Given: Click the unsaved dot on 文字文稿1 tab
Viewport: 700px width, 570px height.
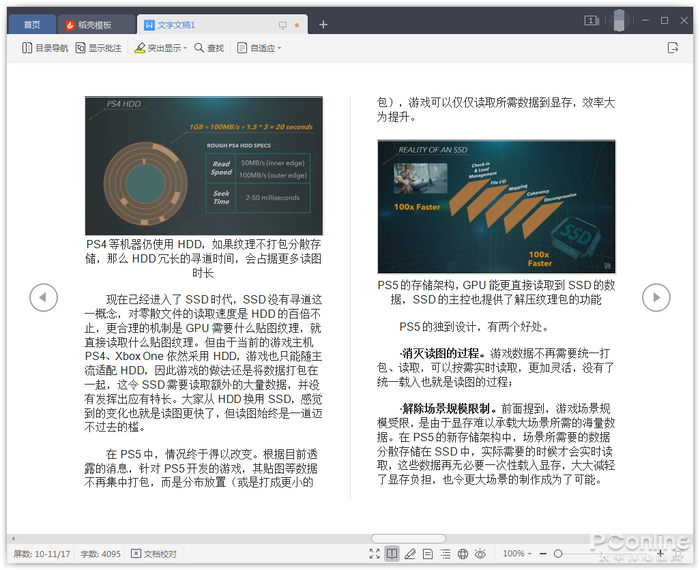Looking at the screenshot, I should point(297,25).
